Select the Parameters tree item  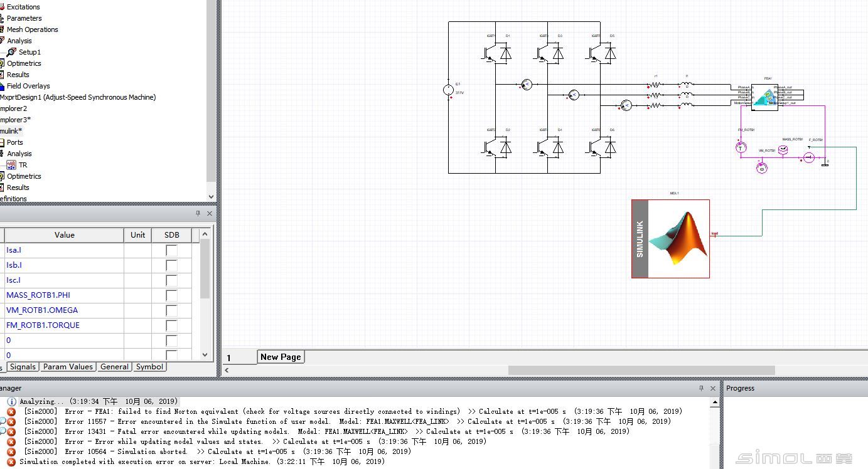tap(24, 18)
